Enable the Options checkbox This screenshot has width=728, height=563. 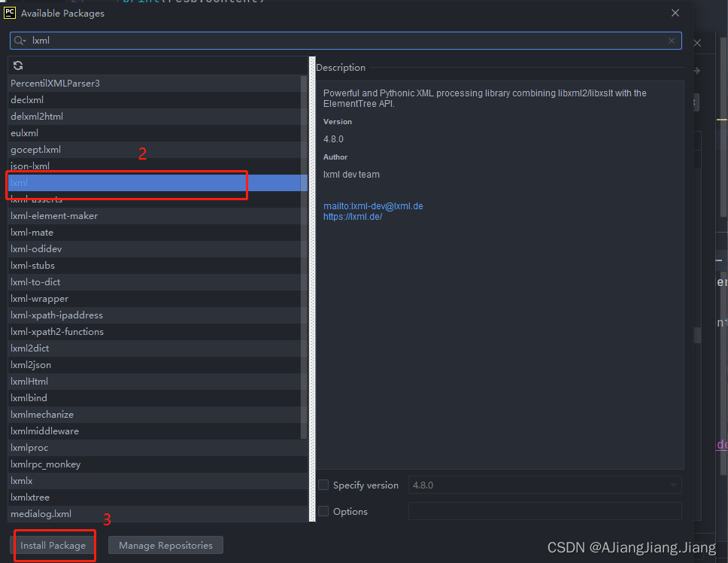point(323,511)
